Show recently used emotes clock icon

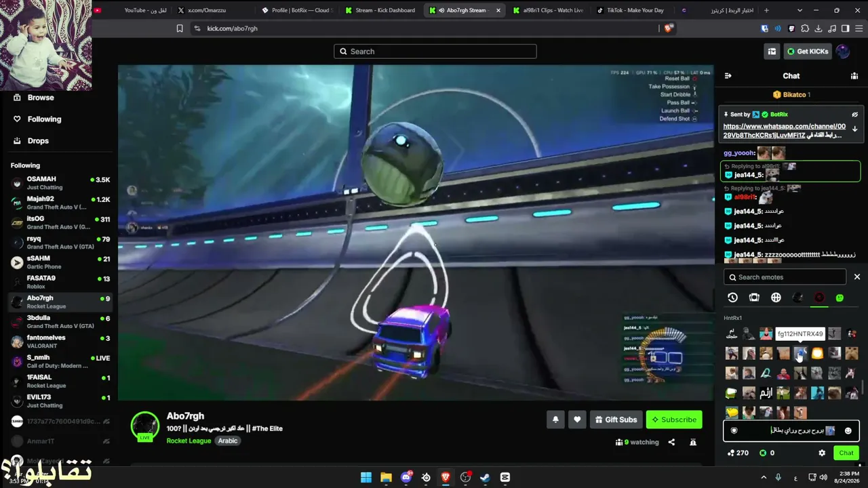pos(732,298)
